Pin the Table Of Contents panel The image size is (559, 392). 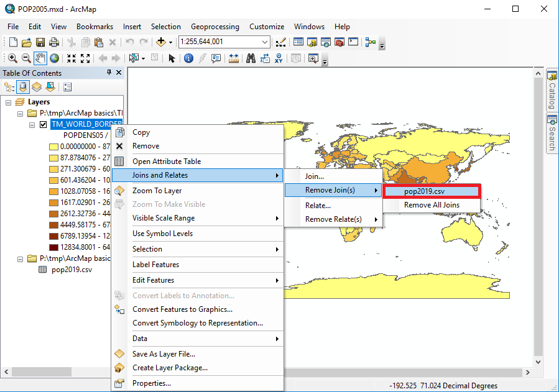[109, 73]
